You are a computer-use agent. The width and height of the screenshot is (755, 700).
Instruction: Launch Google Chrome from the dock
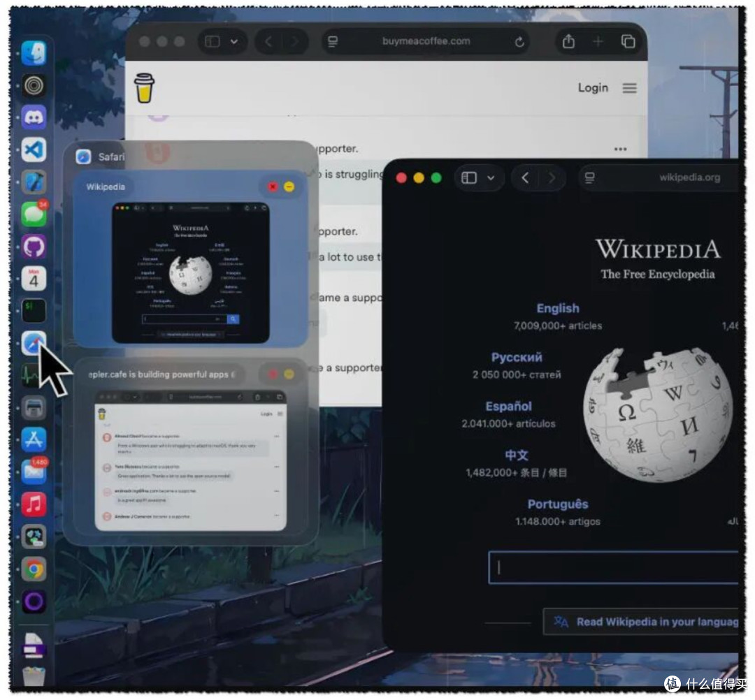click(x=34, y=569)
